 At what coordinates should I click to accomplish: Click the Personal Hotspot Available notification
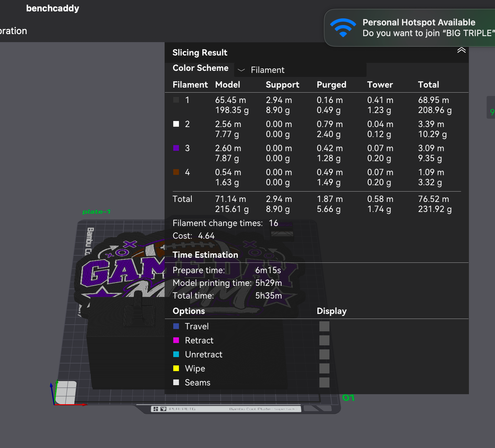[410, 28]
